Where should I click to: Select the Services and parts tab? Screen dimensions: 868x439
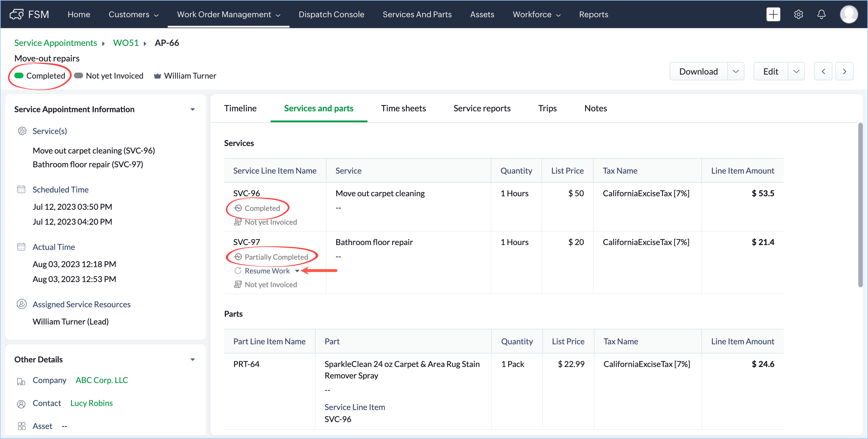(x=318, y=108)
